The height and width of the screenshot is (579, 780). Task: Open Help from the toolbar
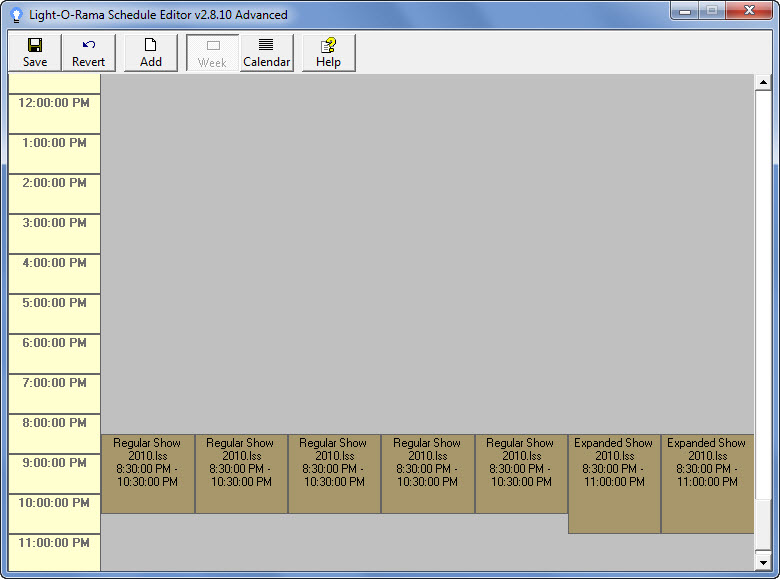coord(328,53)
